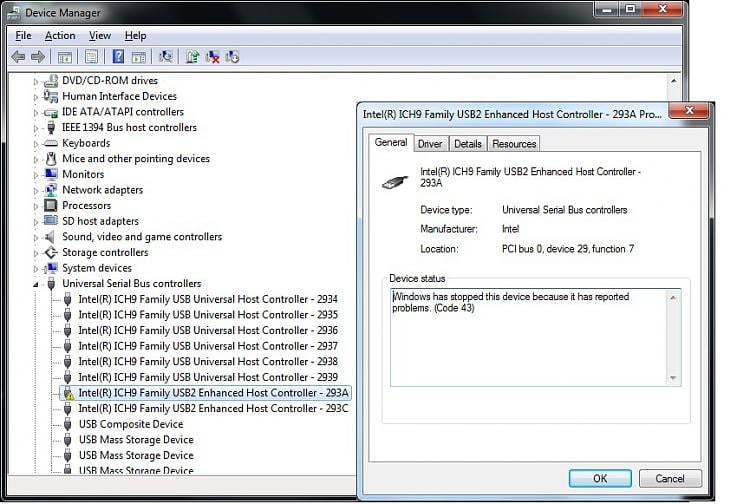Click the Mice and other pointing devices icon
The height and width of the screenshot is (504, 750).
click(x=51, y=159)
